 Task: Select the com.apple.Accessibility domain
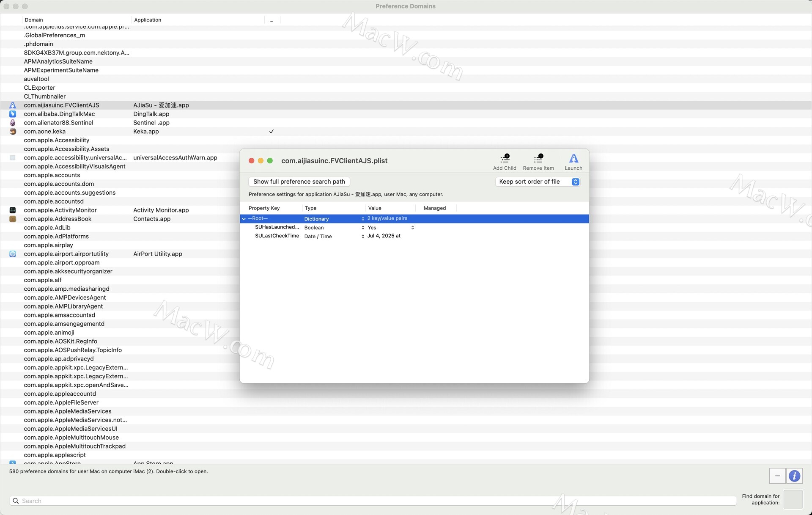(57, 140)
